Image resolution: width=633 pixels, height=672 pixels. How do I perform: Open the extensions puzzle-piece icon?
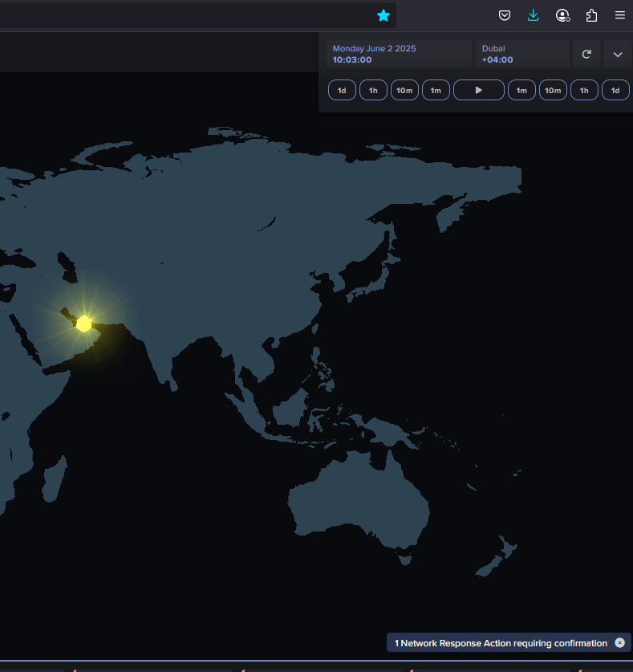pos(591,16)
